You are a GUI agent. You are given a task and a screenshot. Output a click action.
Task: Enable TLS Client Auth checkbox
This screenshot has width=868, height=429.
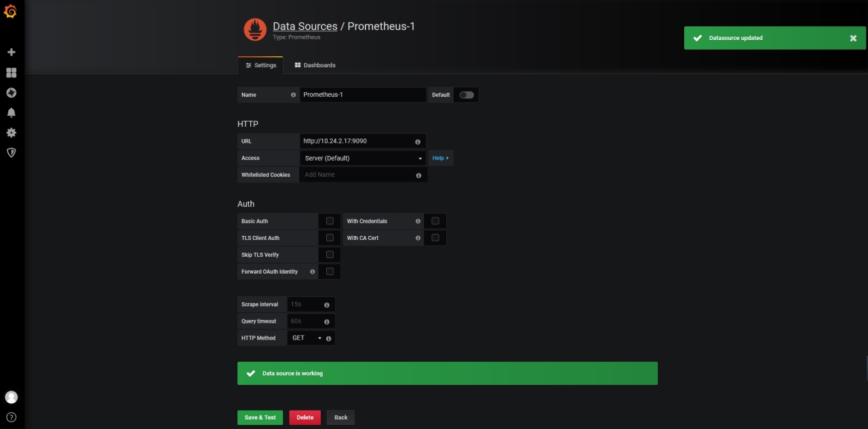(x=330, y=238)
